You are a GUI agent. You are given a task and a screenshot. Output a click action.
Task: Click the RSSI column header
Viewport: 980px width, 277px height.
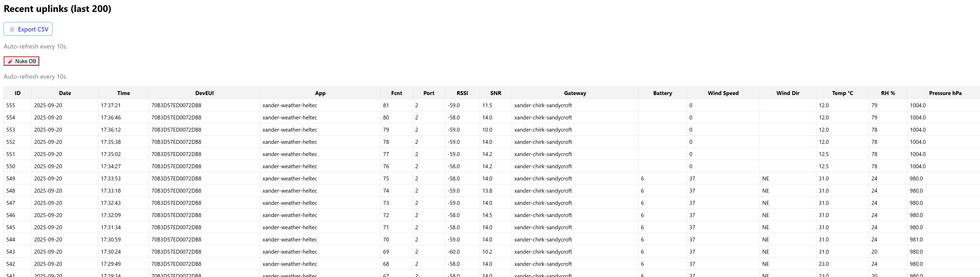(x=462, y=93)
